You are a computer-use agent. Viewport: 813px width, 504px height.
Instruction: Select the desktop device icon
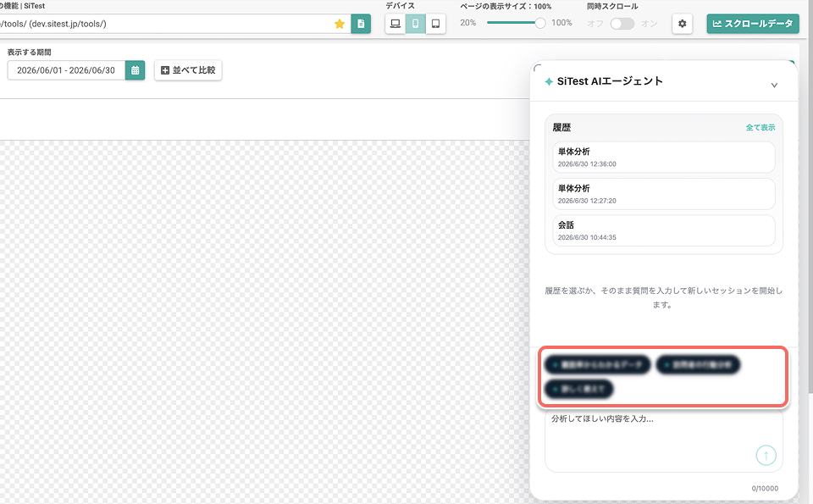coord(395,24)
